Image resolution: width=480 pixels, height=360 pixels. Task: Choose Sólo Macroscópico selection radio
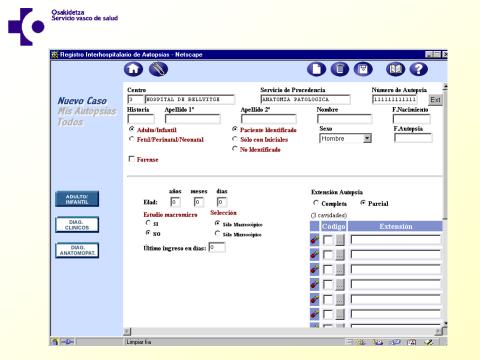click(x=218, y=223)
